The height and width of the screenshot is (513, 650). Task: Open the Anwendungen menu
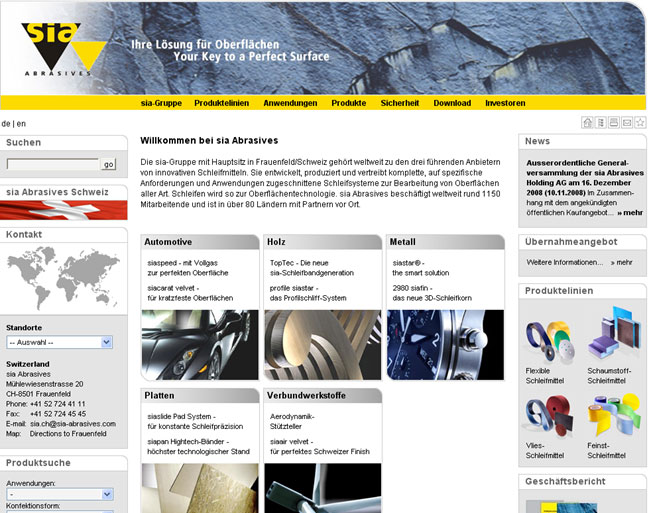[x=290, y=103]
